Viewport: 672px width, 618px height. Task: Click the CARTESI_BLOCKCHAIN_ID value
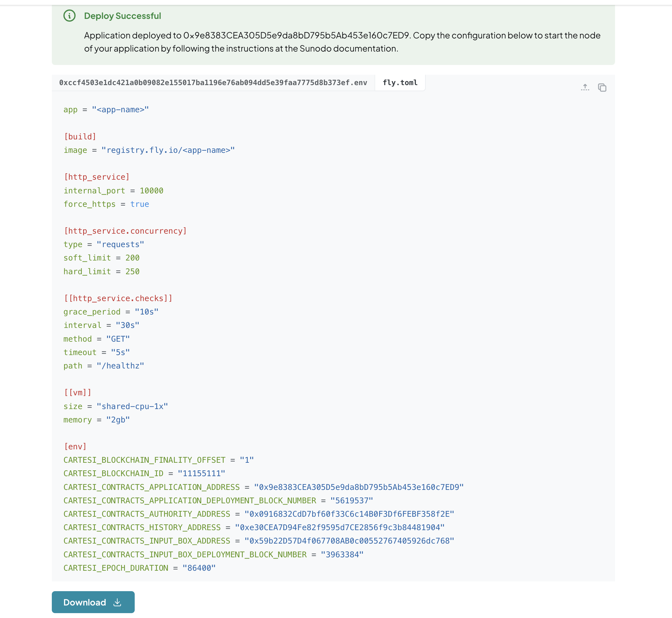[201, 473]
